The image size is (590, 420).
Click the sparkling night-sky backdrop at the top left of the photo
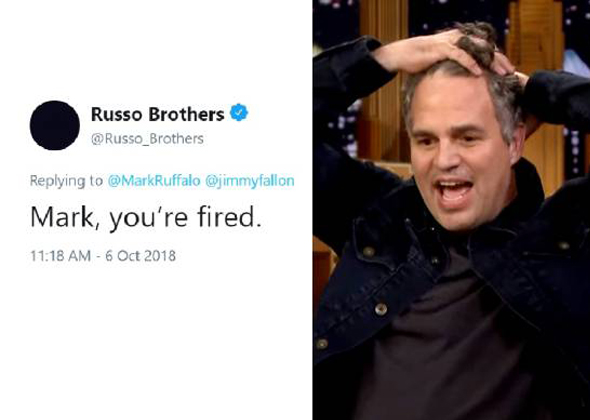click(x=335, y=23)
